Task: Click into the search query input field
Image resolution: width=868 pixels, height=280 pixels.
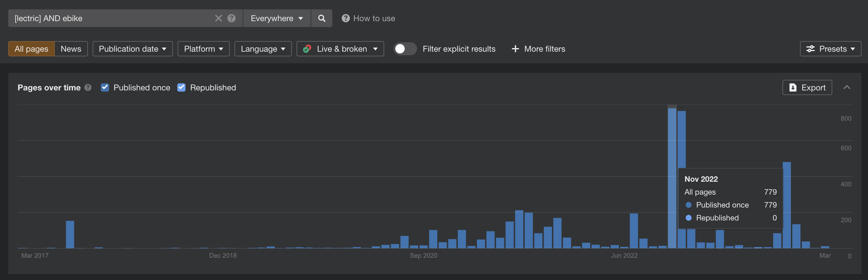Action: (111, 18)
